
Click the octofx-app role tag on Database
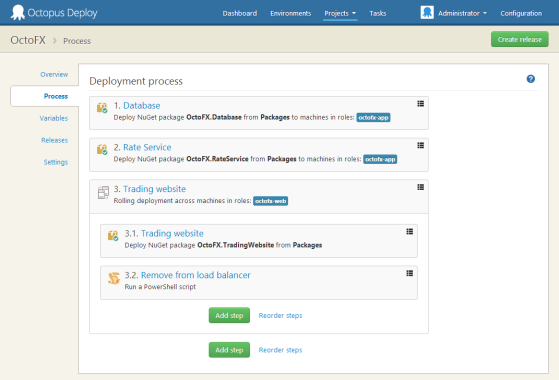(x=373, y=117)
